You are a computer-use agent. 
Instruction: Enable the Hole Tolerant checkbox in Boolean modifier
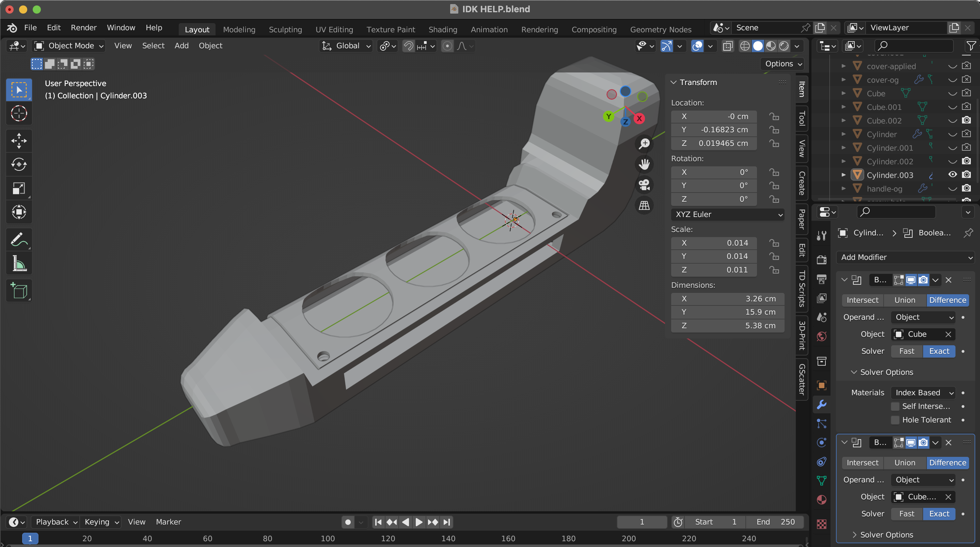[x=895, y=420]
